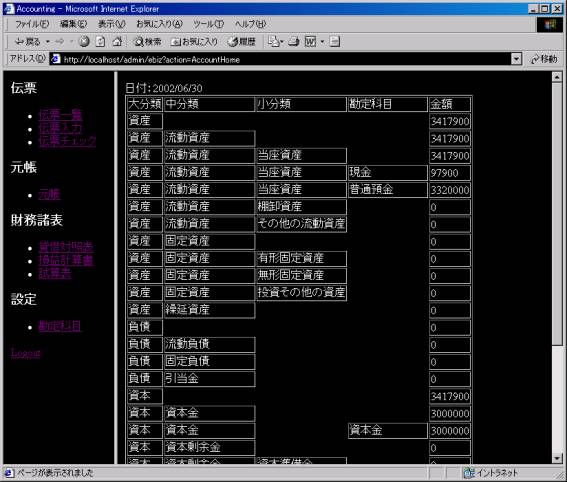Click the Stop loading icon

[84, 42]
